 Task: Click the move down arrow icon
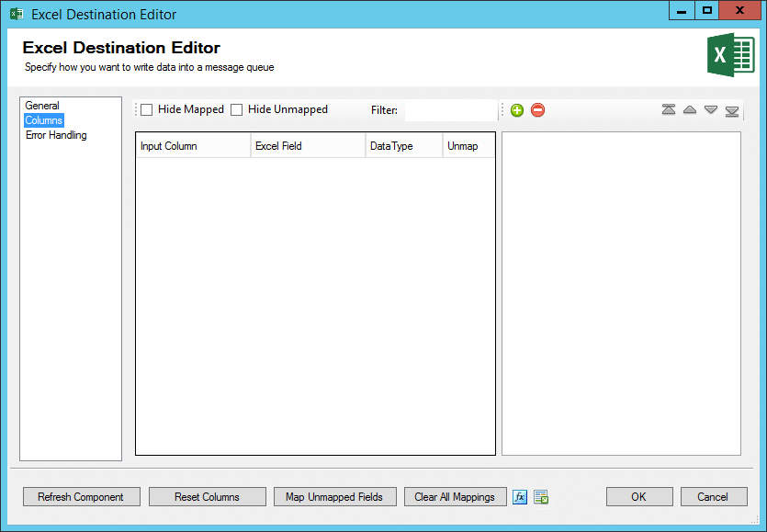(711, 109)
